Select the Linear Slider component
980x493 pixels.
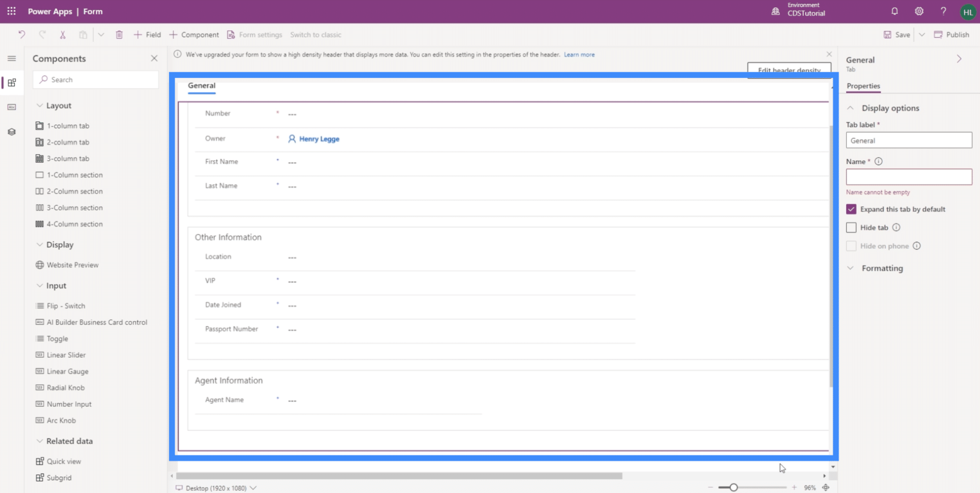pos(61,355)
